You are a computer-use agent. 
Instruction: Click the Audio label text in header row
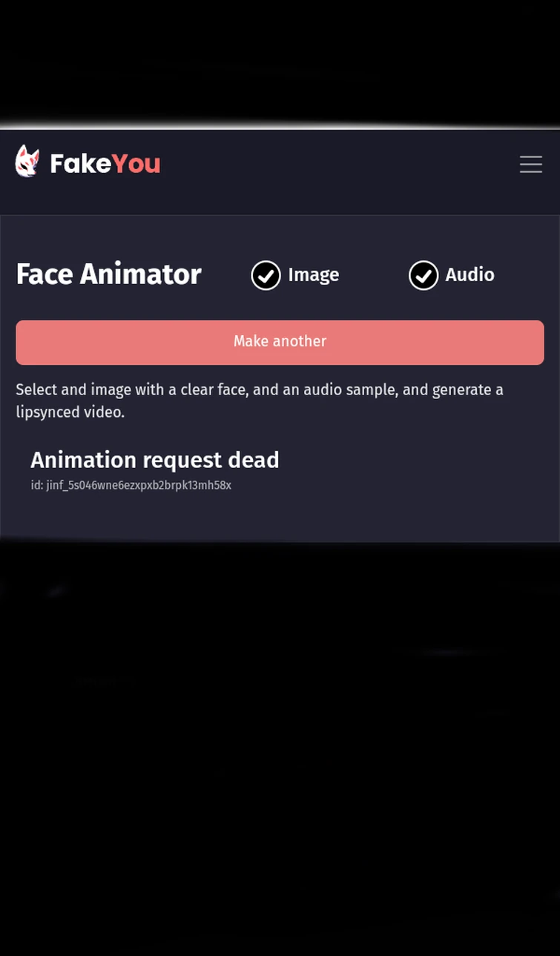coord(470,274)
